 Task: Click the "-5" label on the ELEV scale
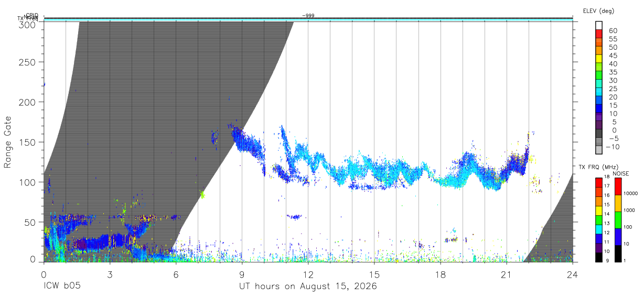pyautogui.click(x=613, y=138)
